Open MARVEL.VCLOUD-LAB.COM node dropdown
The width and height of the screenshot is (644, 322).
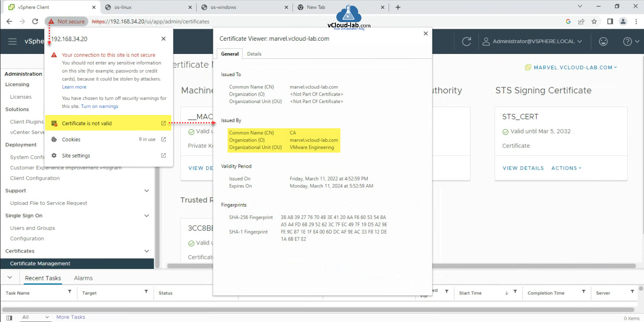point(571,68)
